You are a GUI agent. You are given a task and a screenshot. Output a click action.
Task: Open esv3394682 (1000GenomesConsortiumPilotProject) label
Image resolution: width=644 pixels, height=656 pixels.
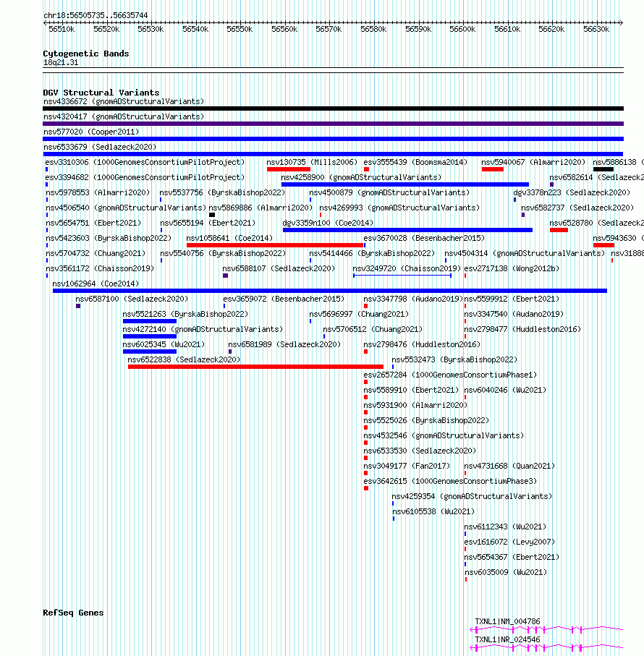click(145, 177)
